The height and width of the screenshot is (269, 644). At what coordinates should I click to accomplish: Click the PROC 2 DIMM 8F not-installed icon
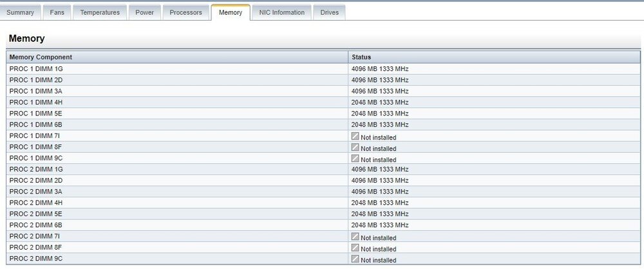click(x=355, y=248)
